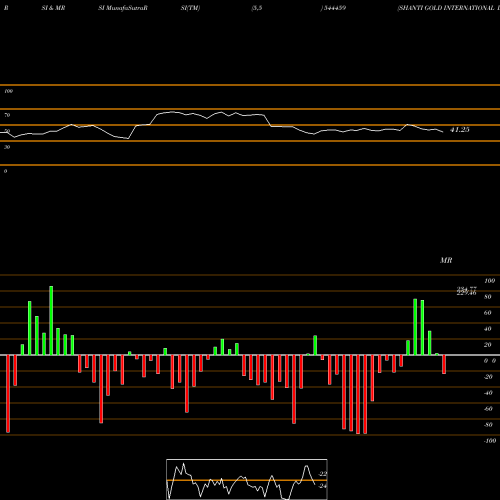This screenshot has height=500, width=500.
Task: Click the -20 label on the MR axis
Action: [x=488, y=377]
